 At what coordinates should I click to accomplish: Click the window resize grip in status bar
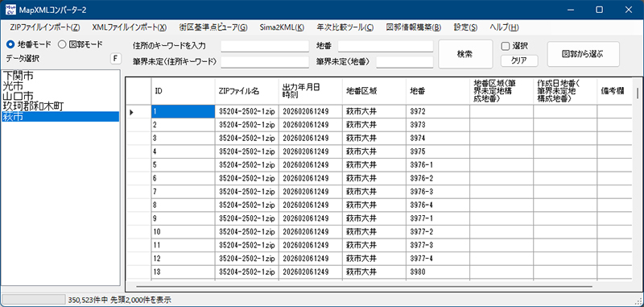click(639, 302)
